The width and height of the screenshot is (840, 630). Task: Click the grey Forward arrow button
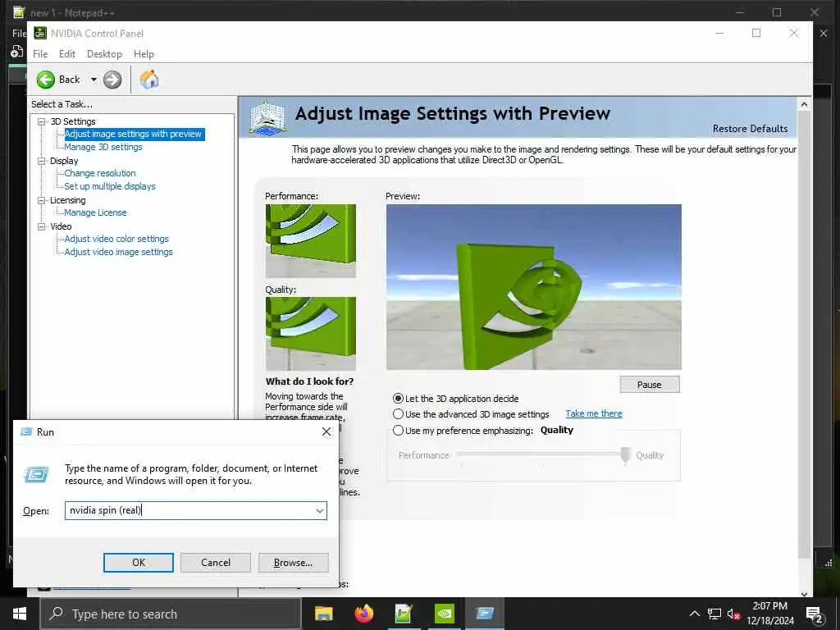(x=112, y=80)
